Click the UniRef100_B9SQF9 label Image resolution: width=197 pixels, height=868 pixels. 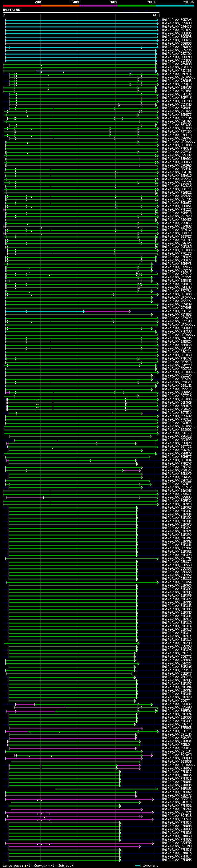176,84
